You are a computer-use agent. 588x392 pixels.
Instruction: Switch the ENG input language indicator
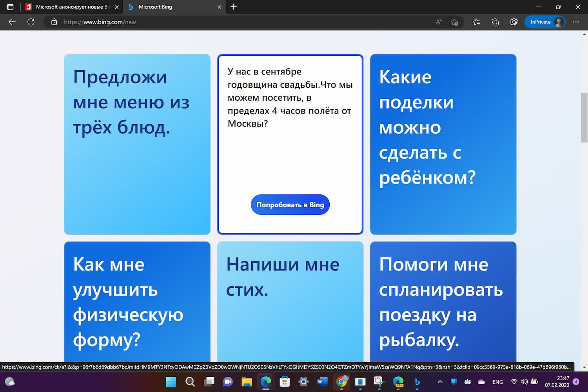[498, 382]
